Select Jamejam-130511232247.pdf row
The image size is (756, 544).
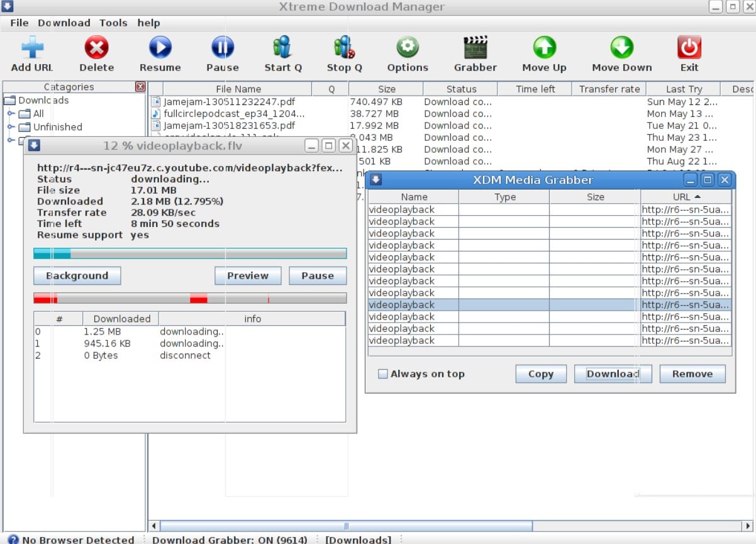click(452, 101)
